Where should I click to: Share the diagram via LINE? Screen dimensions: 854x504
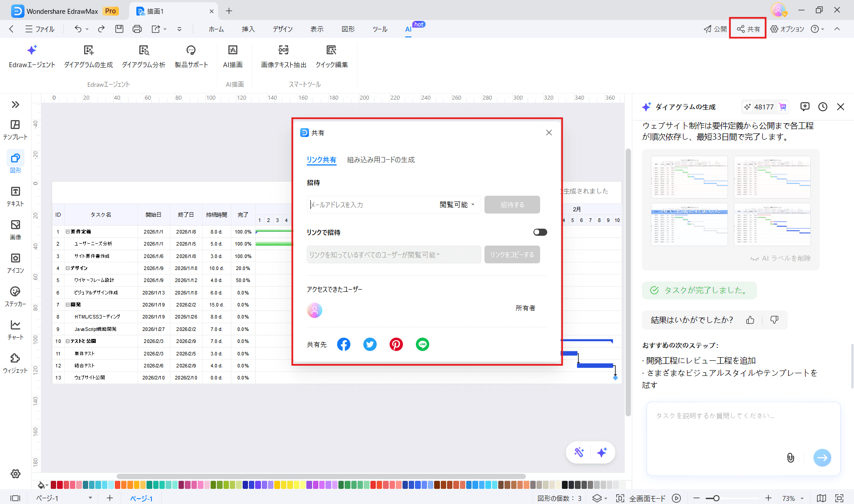422,344
